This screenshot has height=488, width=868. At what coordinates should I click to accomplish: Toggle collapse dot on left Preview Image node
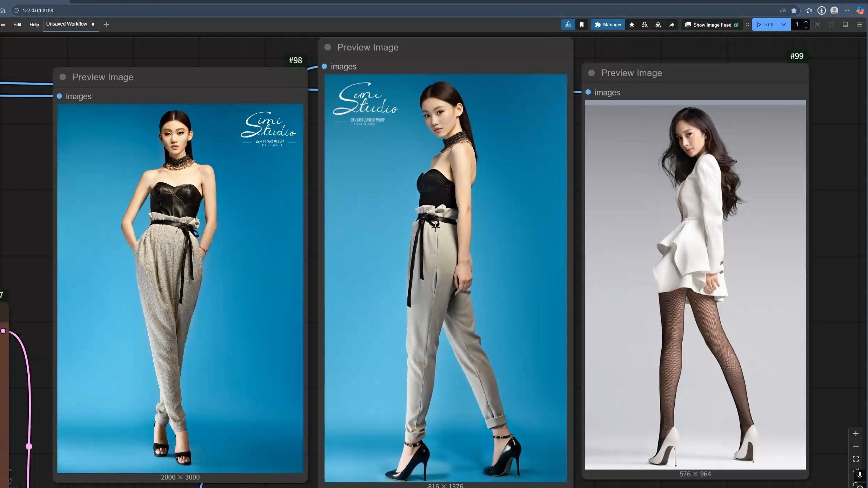pyautogui.click(x=63, y=77)
